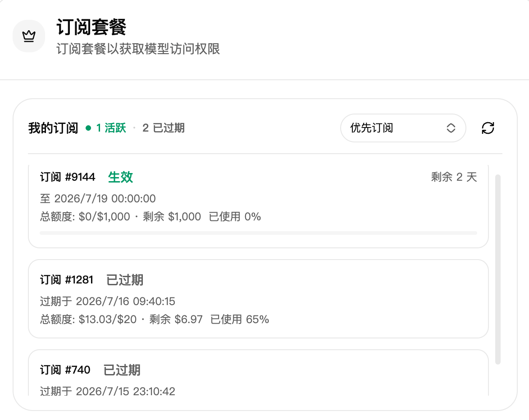
Task: Select the 1 活跃 filter label
Action: pyautogui.click(x=111, y=128)
